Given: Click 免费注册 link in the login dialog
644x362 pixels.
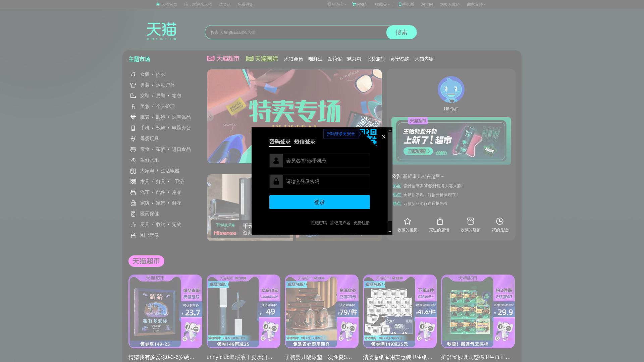Looking at the screenshot, I should point(362,223).
